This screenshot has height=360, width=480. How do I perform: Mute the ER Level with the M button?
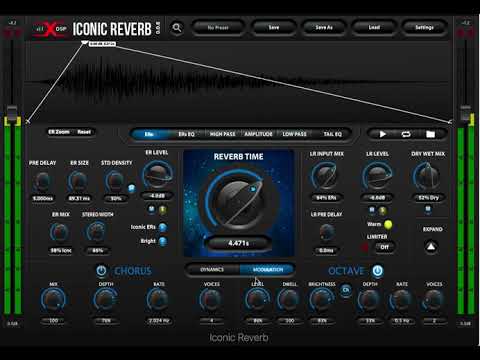(x=152, y=209)
